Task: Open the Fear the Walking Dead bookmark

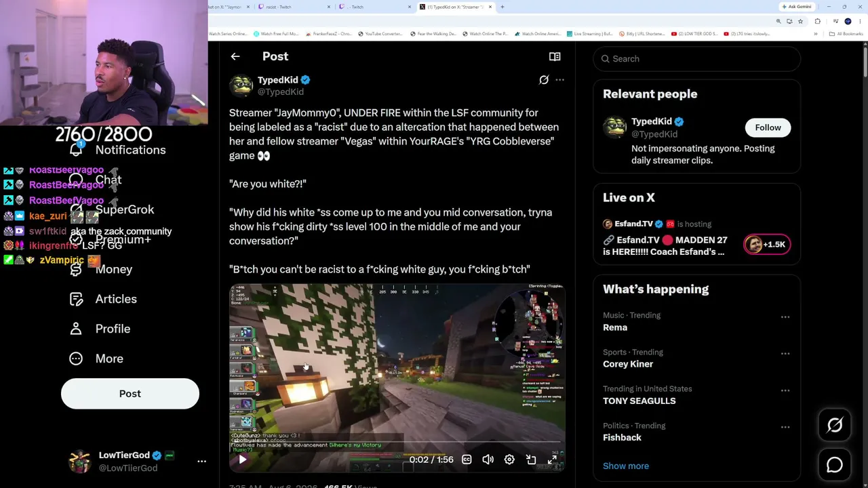Action: pyautogui.click(x=433, y=34)
